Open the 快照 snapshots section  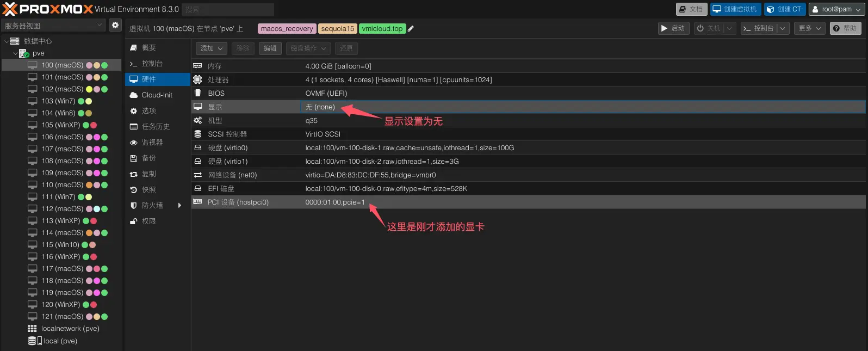tap(158, 189)
